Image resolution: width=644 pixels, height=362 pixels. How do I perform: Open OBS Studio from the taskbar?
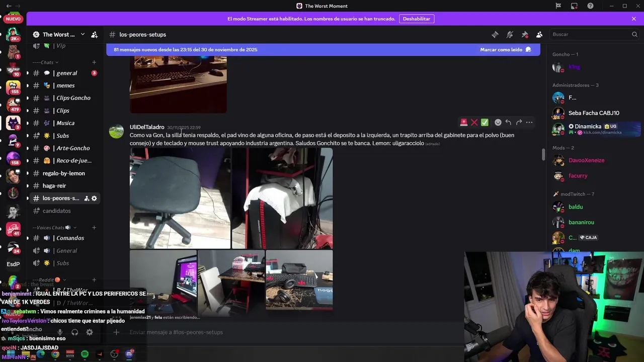point(114,354)
